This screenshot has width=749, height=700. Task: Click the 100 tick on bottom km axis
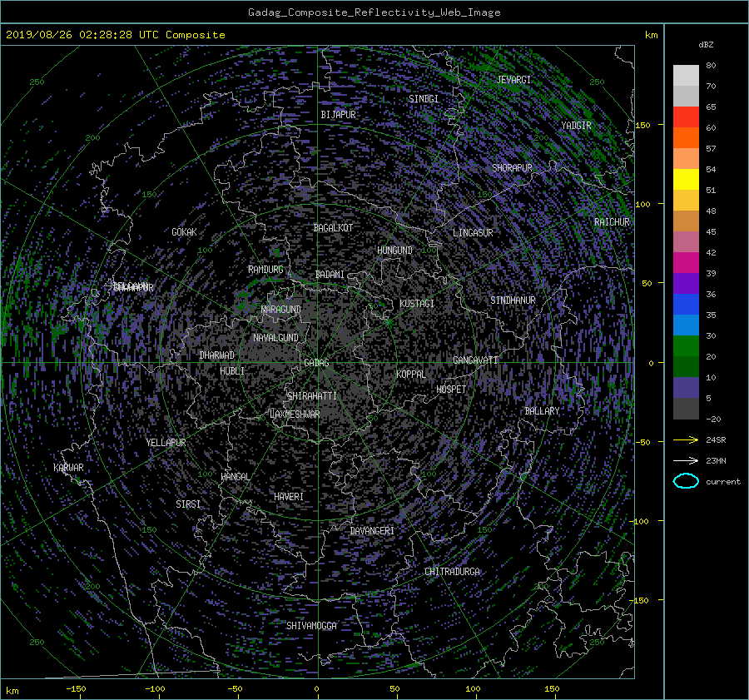pos(473,689)
